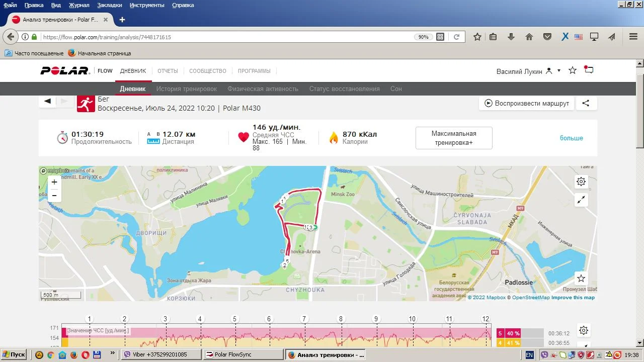The width and height of the screenshot is (644, 362).
Task: Zoom out on the map
Action: point(54,196)
